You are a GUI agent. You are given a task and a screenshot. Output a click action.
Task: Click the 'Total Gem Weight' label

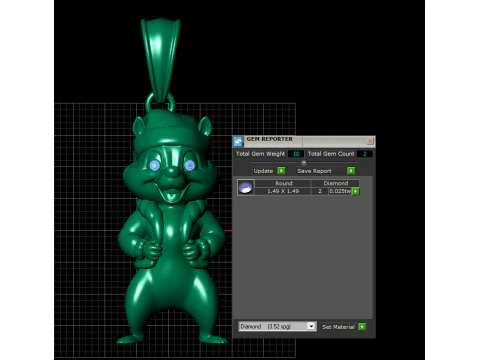pyautogui.click(x=260, y=154)
